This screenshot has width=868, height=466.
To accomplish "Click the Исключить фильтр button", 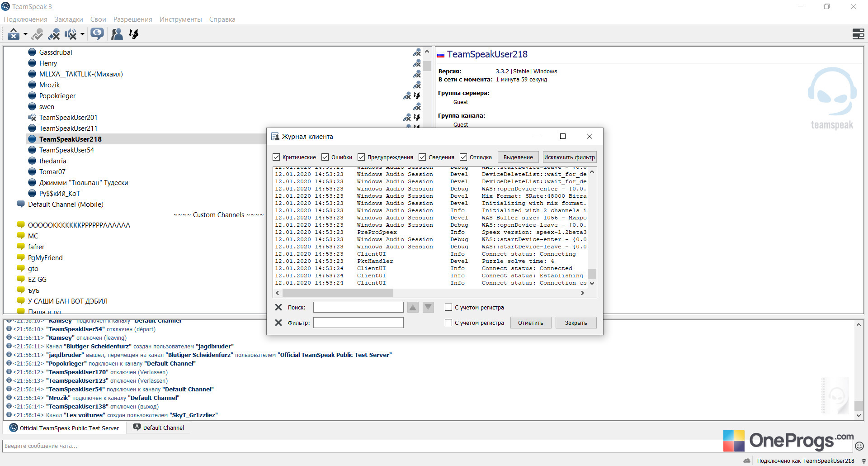I will pos(570,157).
